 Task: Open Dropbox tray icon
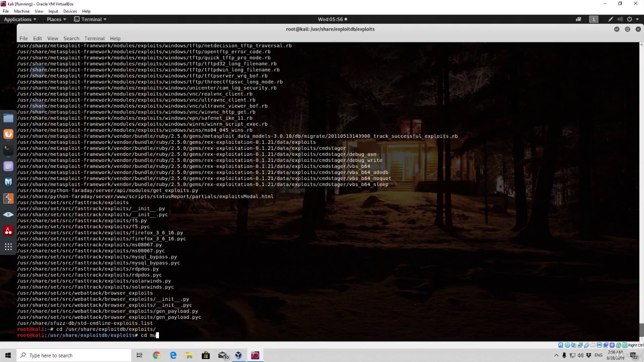tap(589, 355)
